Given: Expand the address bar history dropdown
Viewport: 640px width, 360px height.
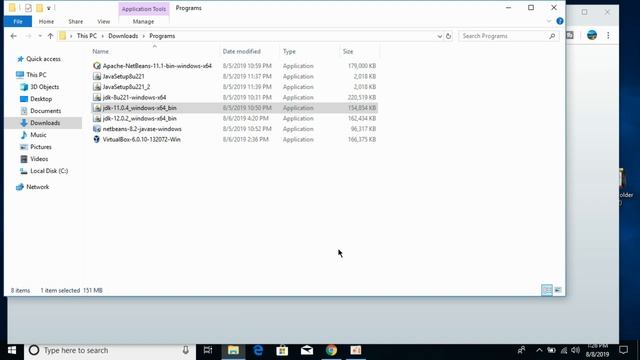Looking at the screenshot, I should pos(440,36).
